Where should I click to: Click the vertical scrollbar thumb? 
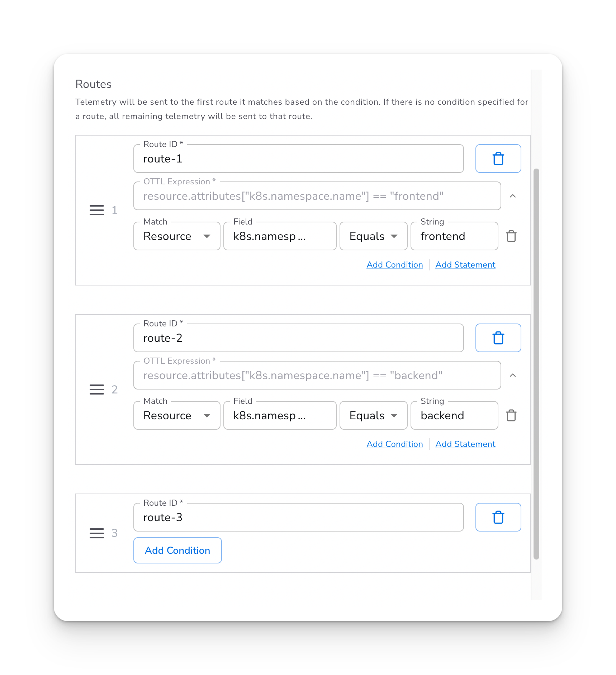pyautogui.click(x=536, y=364)
